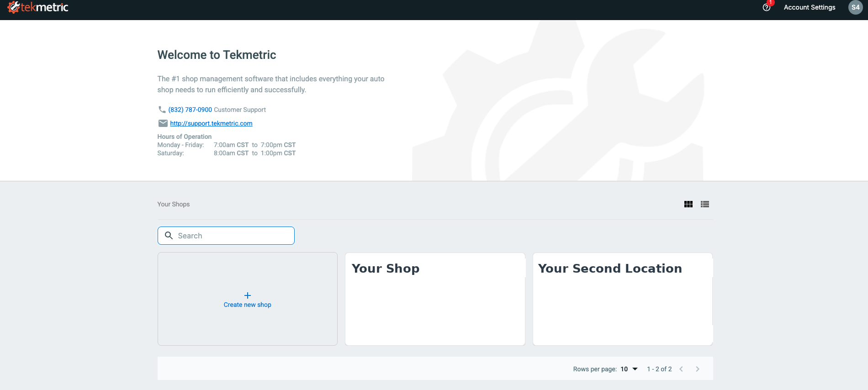Click the envelope icon beside support link
Viewport: 868px width, 390px height.
tap(163, 123)
